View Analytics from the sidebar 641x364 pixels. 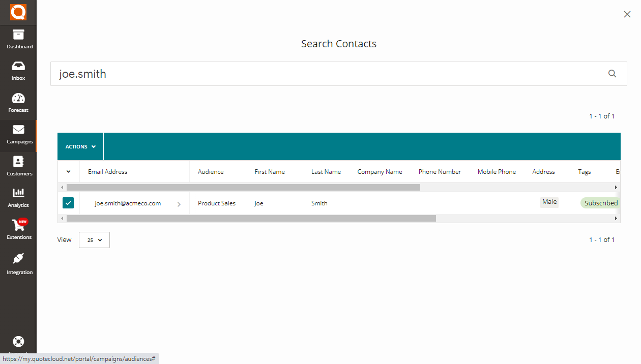[x=18, y=197]
